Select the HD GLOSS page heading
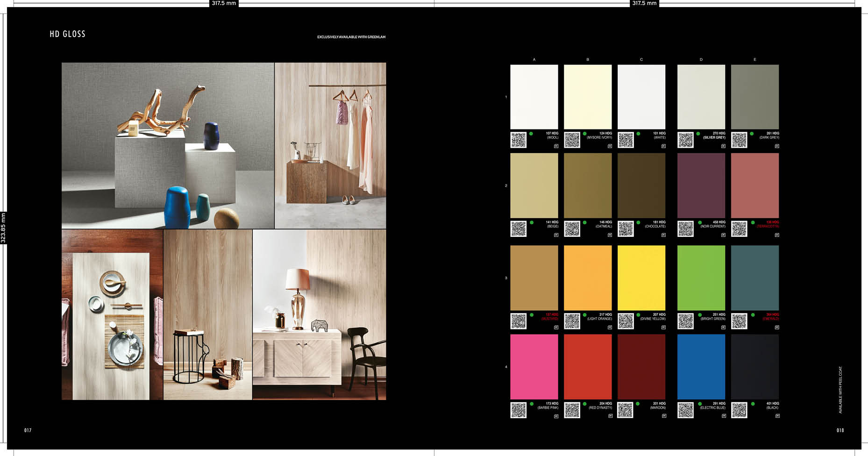Screen dimensions: 868x456 click(68, 34)
